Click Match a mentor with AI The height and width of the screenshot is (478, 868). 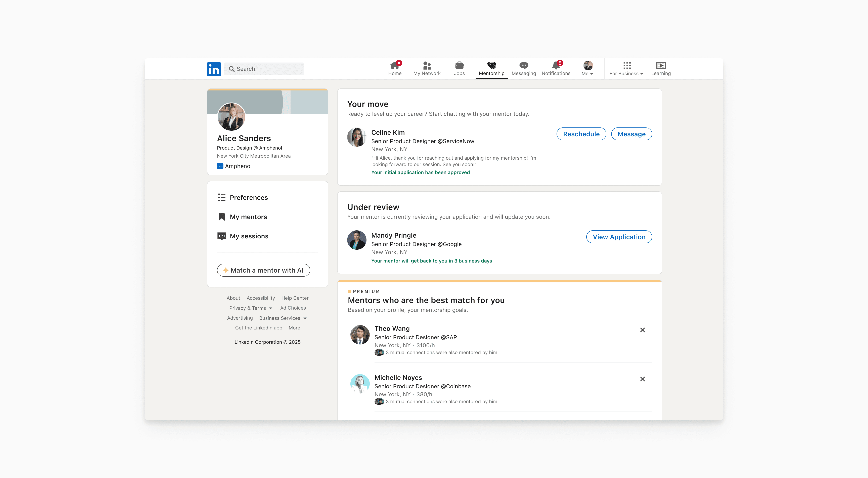(263, 270)
